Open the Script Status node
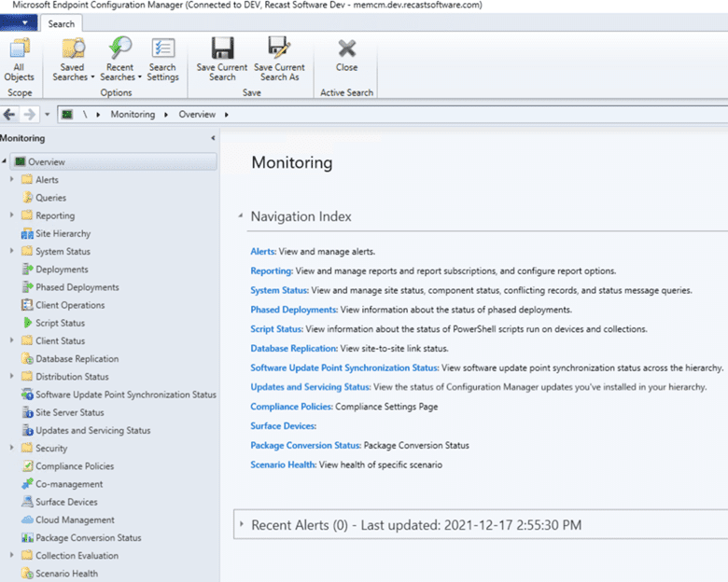728x582 pixels. (x=60, y=323)
